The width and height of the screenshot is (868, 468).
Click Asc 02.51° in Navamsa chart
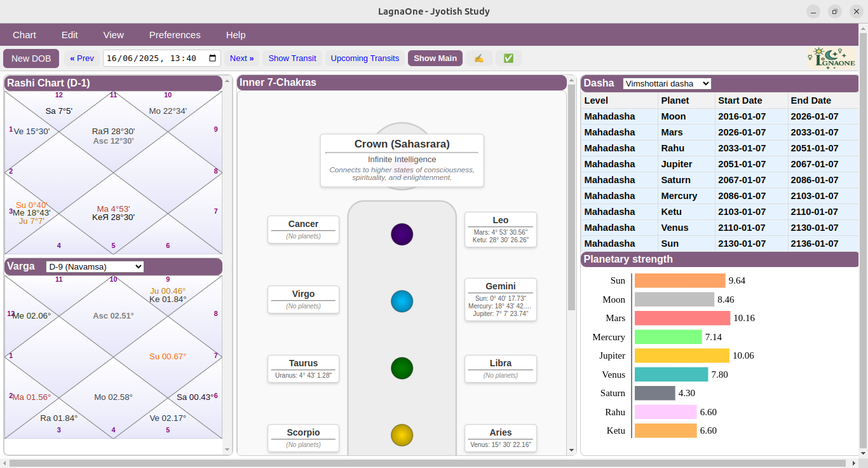[113, 315]
